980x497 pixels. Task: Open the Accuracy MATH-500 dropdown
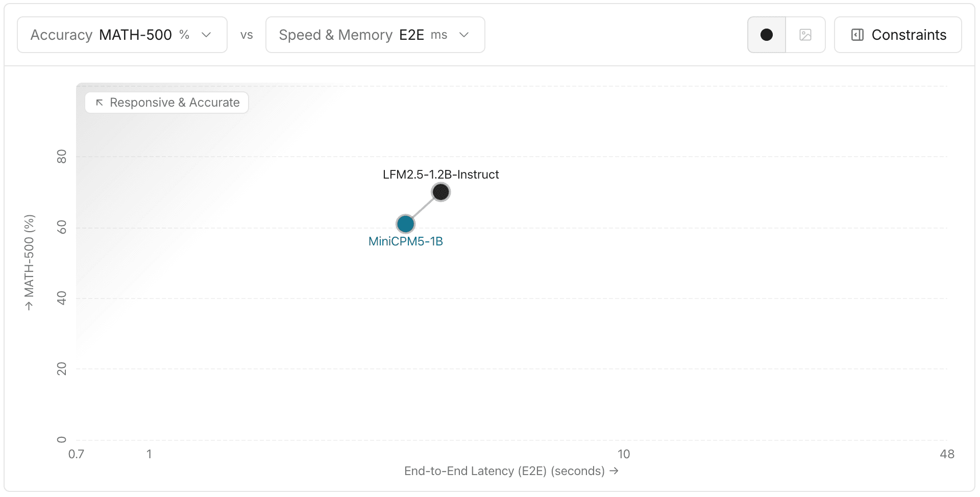(122, 35)
